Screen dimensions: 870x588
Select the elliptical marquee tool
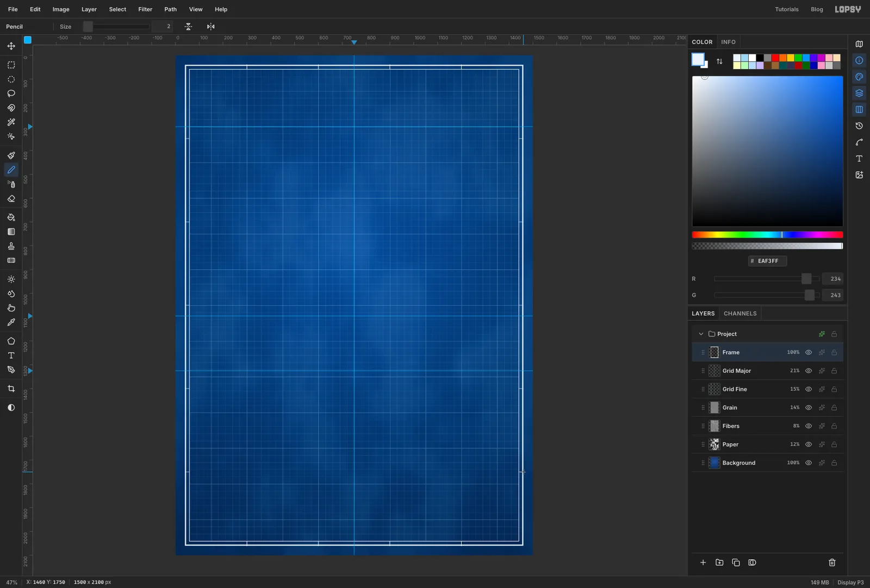coord(11,79)
